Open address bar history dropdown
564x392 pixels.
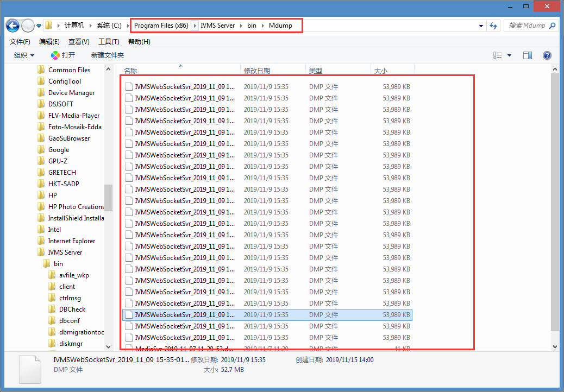[481, 26]
